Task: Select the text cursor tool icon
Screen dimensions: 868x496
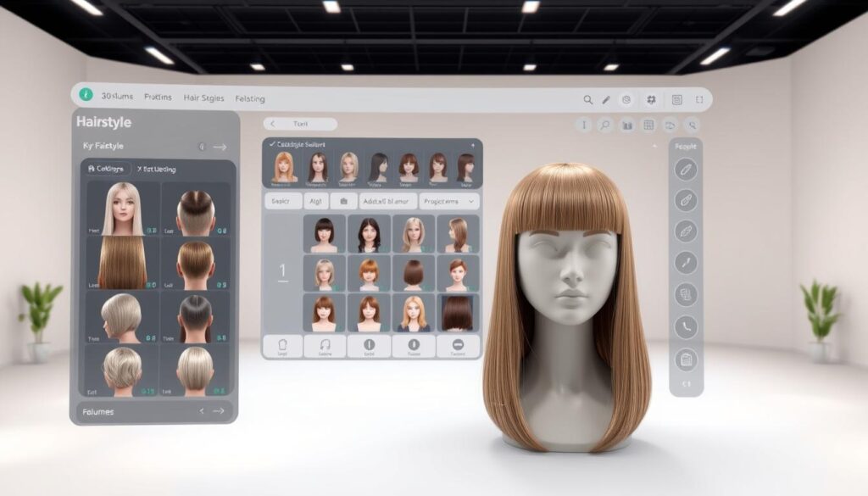Action: point(583,125)
